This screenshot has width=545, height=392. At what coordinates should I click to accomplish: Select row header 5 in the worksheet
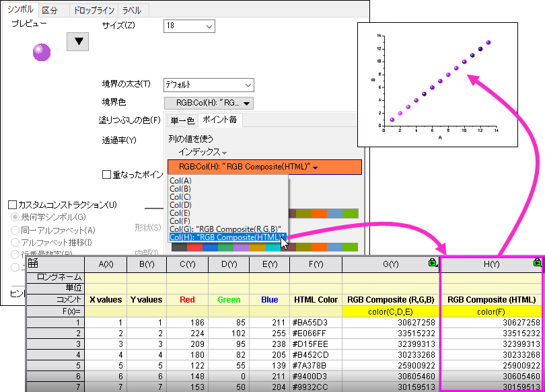click(x=55, y=366)
